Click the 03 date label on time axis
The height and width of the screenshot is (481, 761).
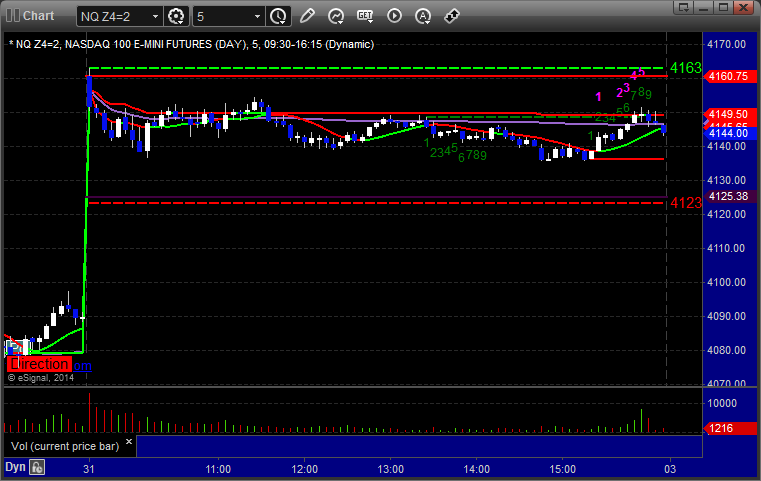point(670,469)
